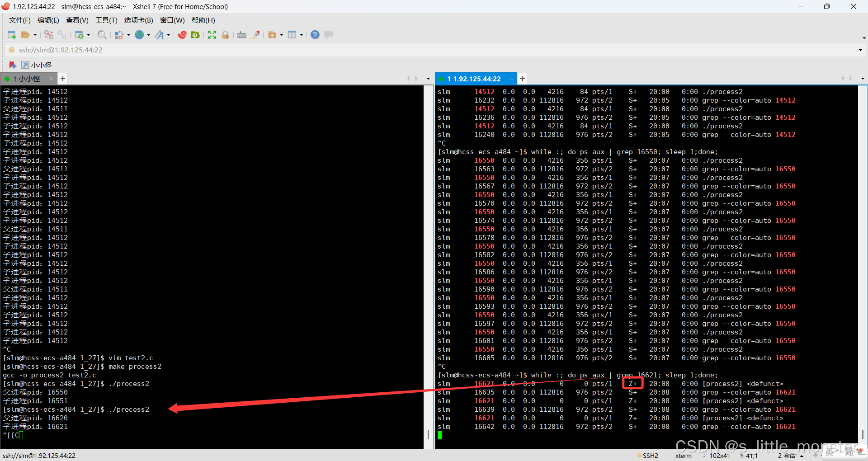Click the font A icon
The image size is (868, 461).
159,35
